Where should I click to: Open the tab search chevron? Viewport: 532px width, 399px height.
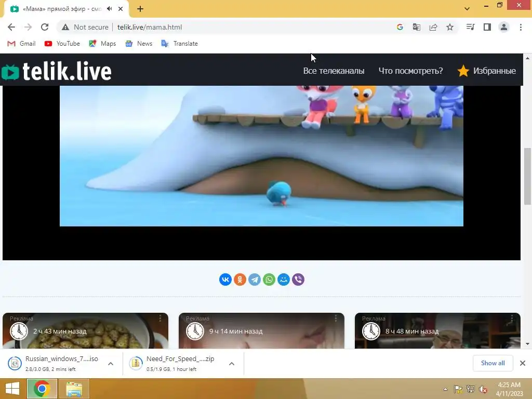pos(467,9)
